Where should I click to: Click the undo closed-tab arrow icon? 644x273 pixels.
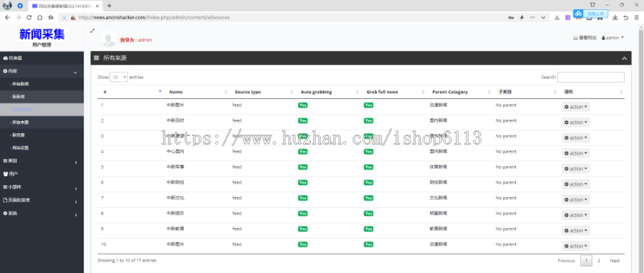625,18
